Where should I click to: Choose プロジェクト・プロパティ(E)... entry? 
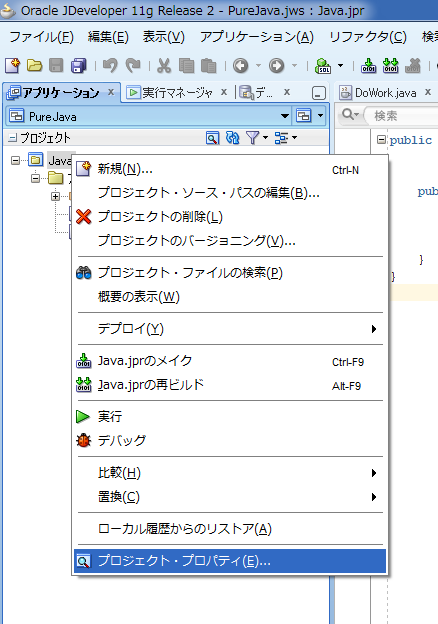click(x=230, y=561)
